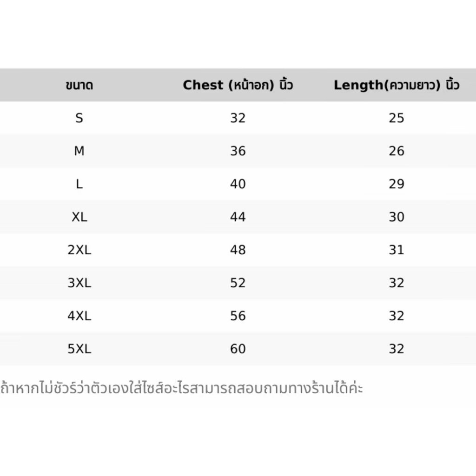The height and width of the screenshot is (476, 476).
Task: Click chest value 60 in 5XL row
Action: click(238, 349)
